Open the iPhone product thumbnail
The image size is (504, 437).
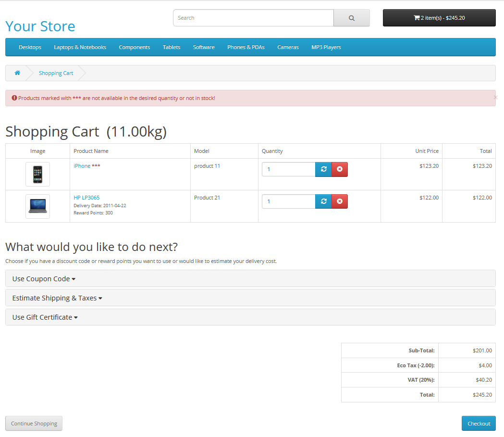(37, 175)
